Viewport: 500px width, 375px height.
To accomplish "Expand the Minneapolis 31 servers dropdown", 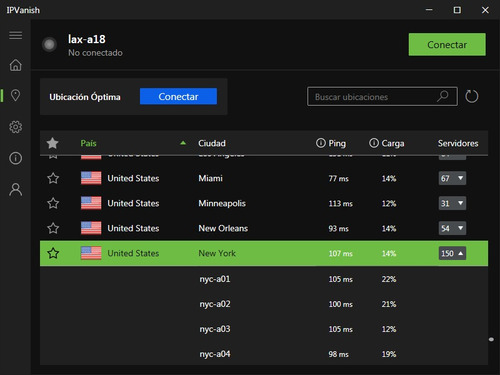I will point(452,203).
